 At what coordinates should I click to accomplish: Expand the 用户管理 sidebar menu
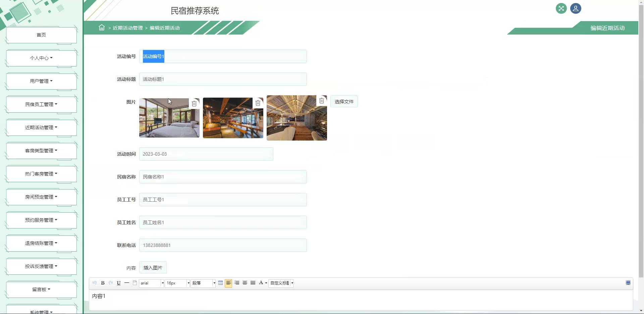pyautogui.click(x=41, y=81)
